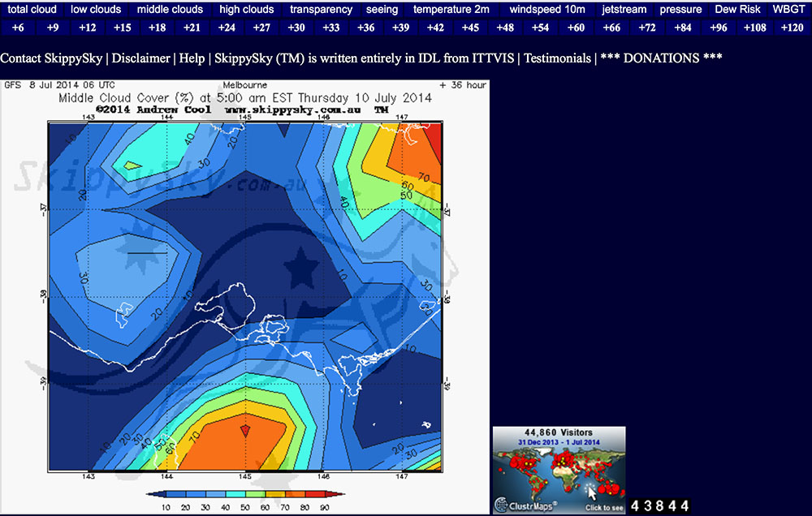Image resolution: width=812 pixels, height=516 pixels.
Task: Click the 43844 hit counter
Action: click(x=659, y=505)
